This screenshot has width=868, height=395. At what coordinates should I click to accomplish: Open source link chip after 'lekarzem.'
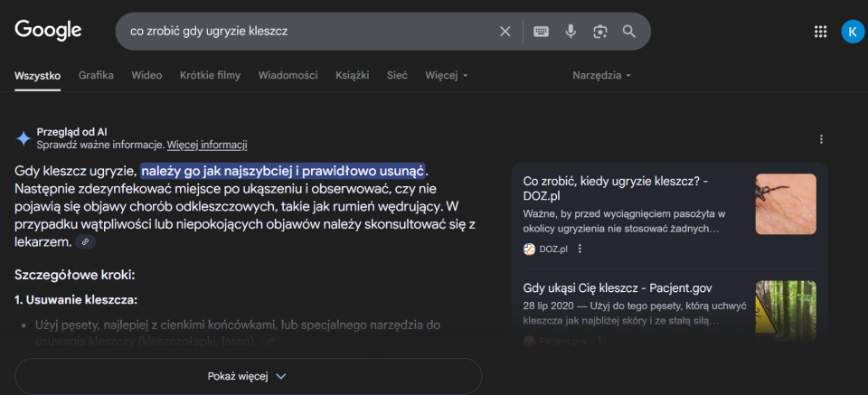click(85, 241)
